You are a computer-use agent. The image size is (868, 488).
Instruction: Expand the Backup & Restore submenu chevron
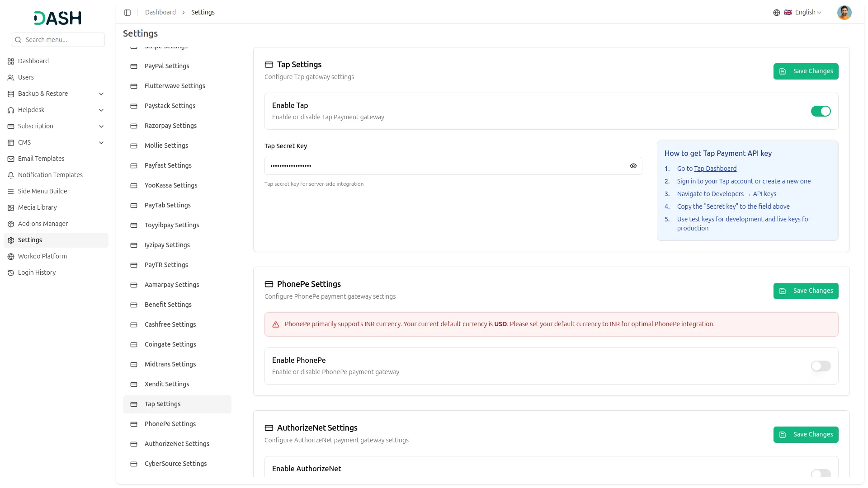101,94
